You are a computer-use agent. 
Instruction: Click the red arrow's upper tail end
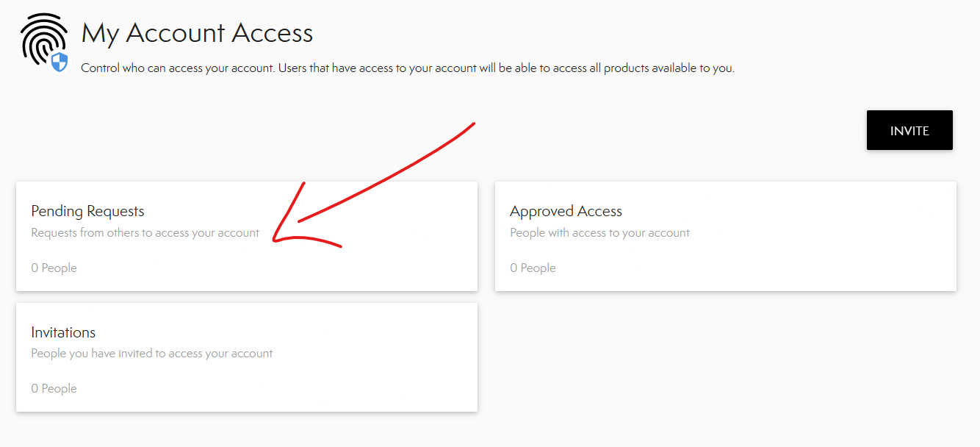tap(475, 123)
